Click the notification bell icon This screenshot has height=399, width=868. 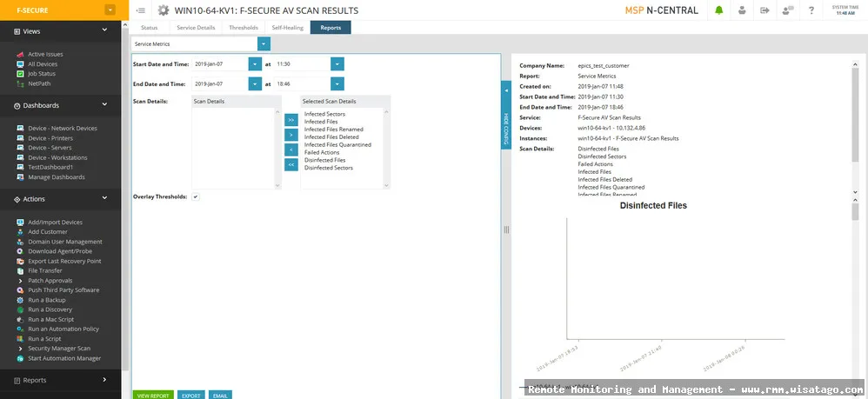tap(718, 10)
